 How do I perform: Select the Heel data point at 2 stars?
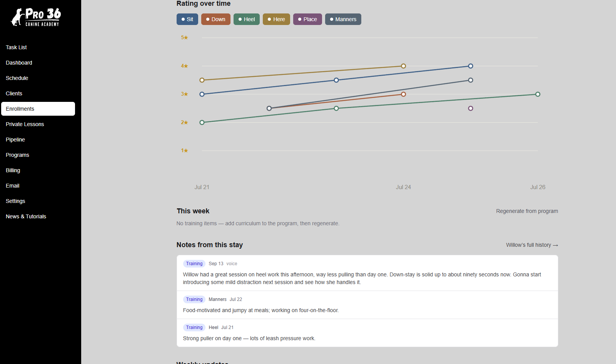coord(202,123)
